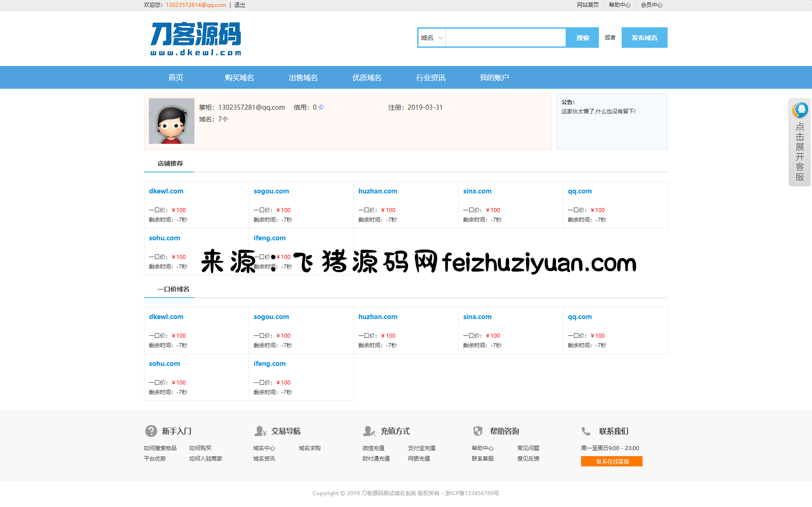Expand the 域名 search type dropdown
Screen dimensions: 812x507
pos(431,38)
